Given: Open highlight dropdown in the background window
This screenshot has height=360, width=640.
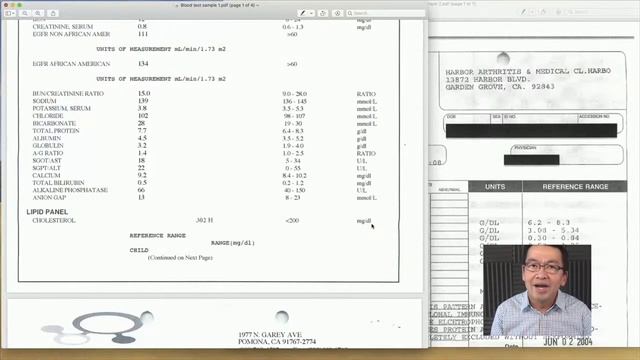Looking at the screenshot, I should (x=532, y=12).
